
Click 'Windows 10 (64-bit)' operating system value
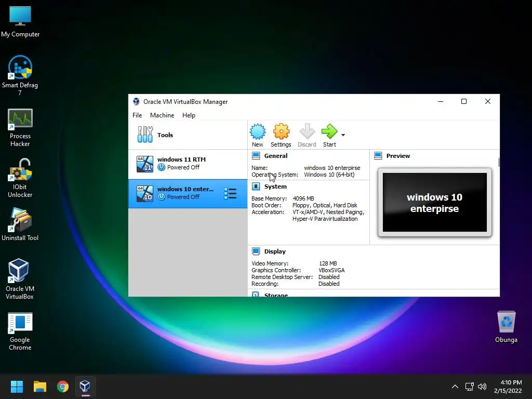coord(329,175)
